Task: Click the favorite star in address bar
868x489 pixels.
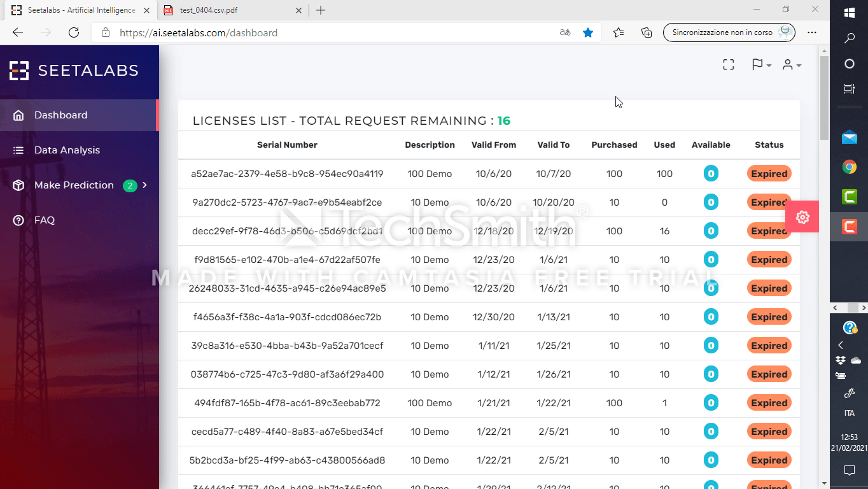Action: tap(588, 32)
